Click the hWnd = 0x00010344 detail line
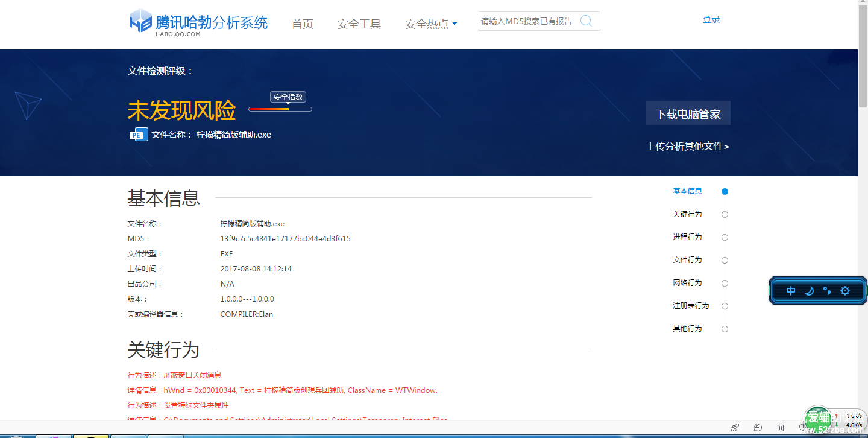Image resolution: width=868 pixels, height=438 pixels. click(x=283, y=390)
